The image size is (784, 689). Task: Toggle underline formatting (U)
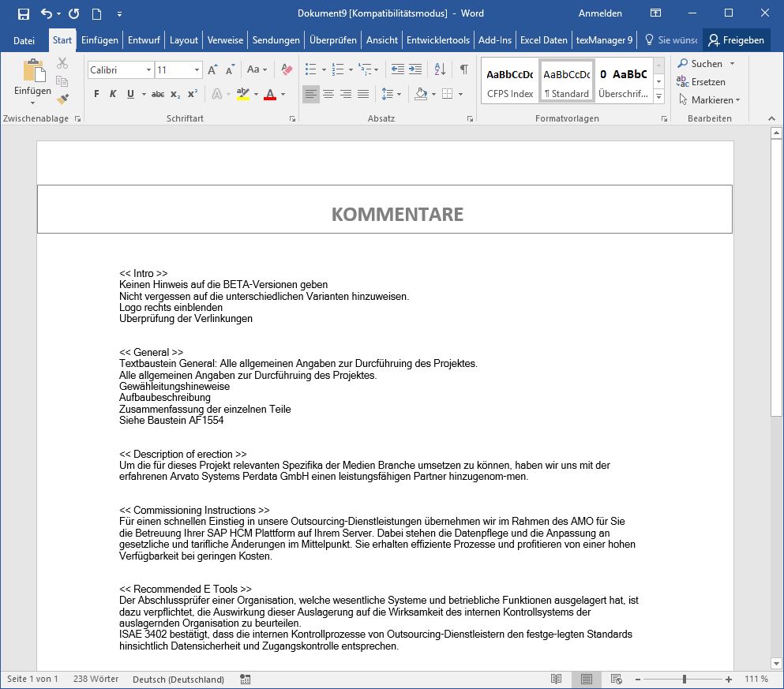point(130,94)
